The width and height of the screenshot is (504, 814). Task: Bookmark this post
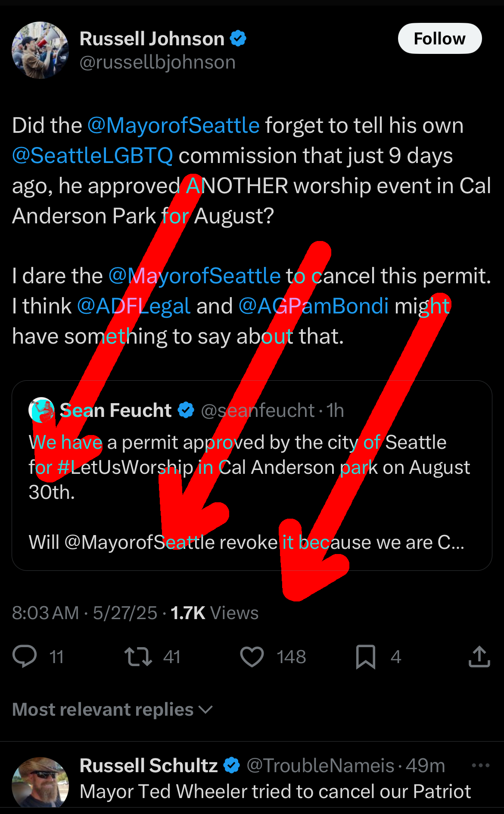click(365, 657)
